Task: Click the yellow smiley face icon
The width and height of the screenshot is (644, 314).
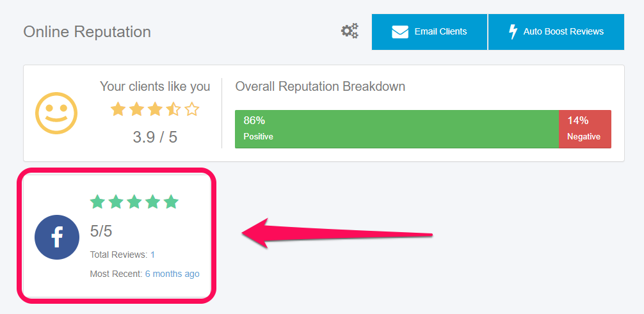Action: [x=56, y=113]
